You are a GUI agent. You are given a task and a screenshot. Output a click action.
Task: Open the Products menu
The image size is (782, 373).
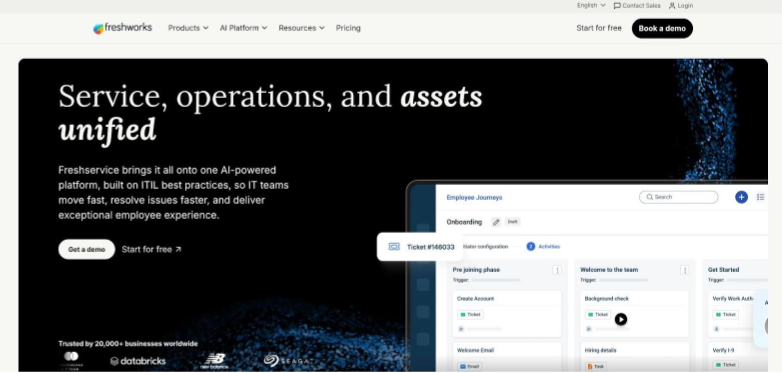[x=188, y=28]
